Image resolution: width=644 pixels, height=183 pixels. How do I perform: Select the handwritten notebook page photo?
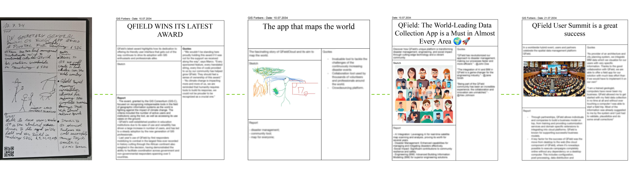pyautogui.click(x=46, y=89)
